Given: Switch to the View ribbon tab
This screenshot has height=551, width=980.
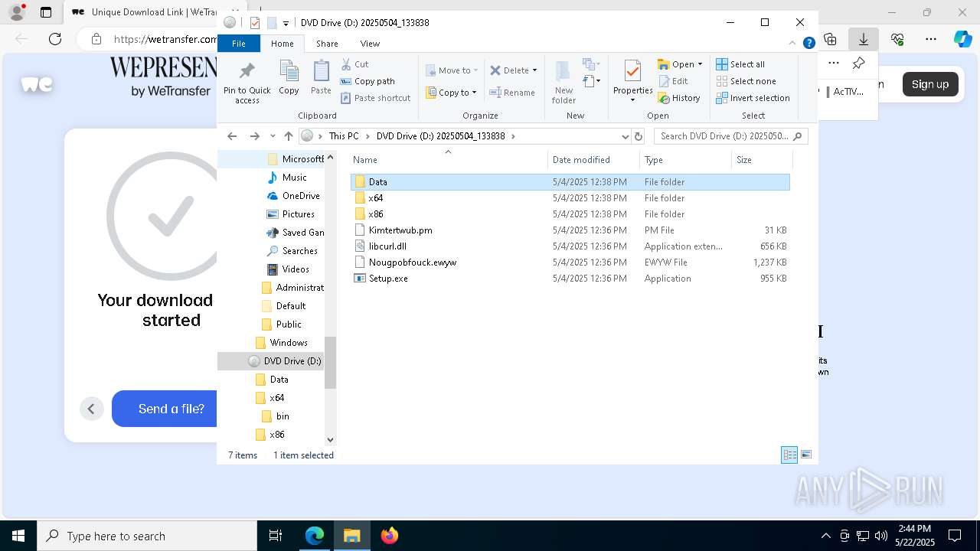Looking at the screenshot, I should coord(370,44).
